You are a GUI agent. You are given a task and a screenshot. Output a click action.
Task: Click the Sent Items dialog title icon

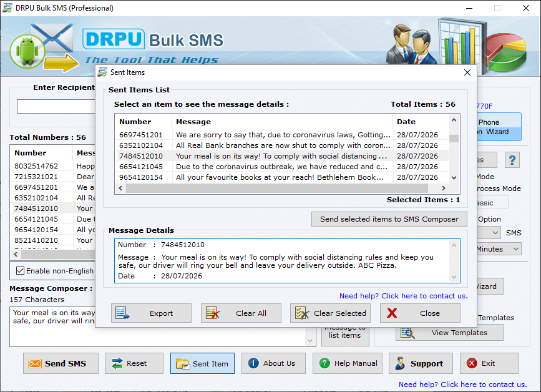tap(102, 72)
